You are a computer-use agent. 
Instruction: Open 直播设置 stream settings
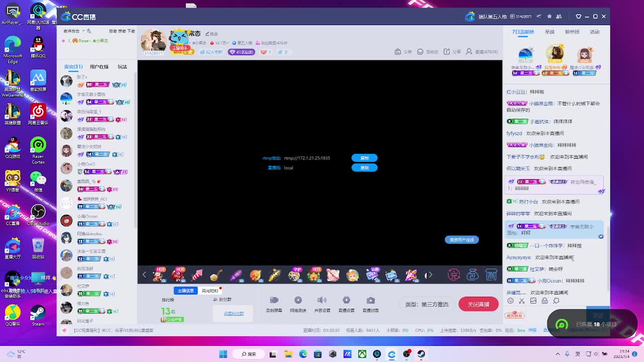tap(346, 304)
